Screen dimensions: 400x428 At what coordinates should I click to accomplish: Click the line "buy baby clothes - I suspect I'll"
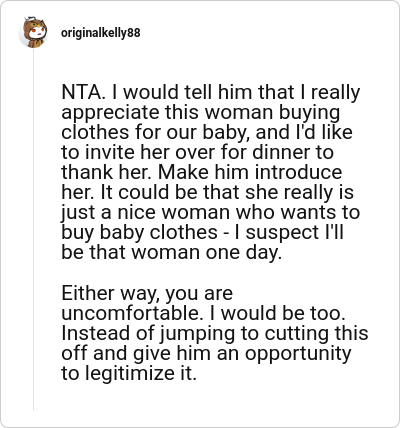point(202,233)
